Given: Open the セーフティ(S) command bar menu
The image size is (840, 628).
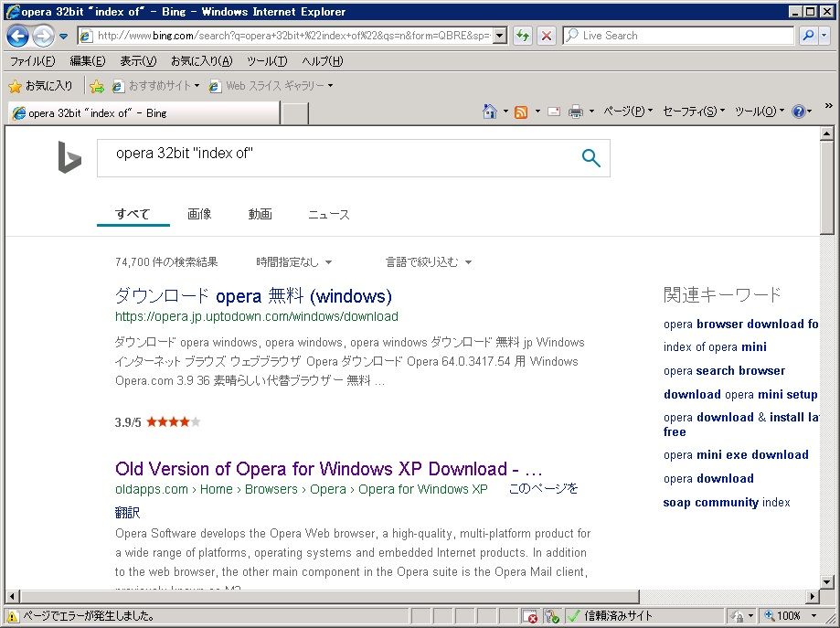Looking at the screenshot, I should click(694, 112).
